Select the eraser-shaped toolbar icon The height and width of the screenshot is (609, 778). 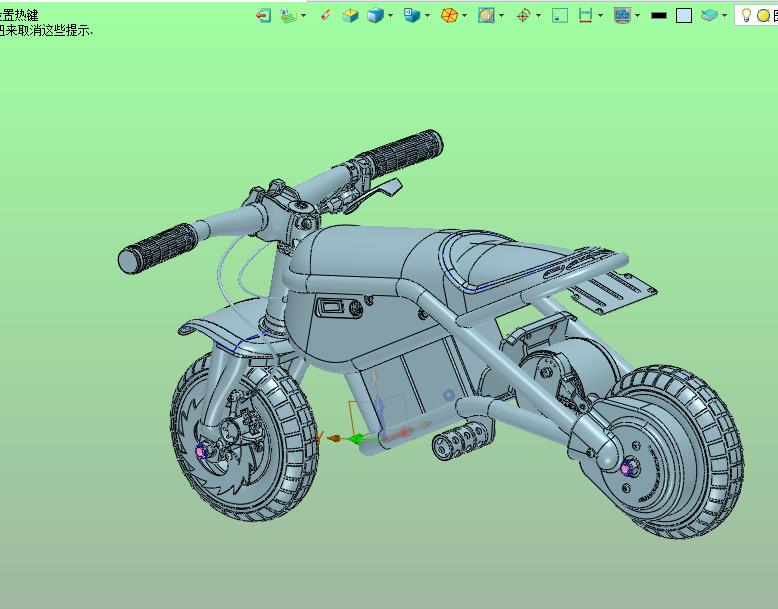click(x=325, y=15)
